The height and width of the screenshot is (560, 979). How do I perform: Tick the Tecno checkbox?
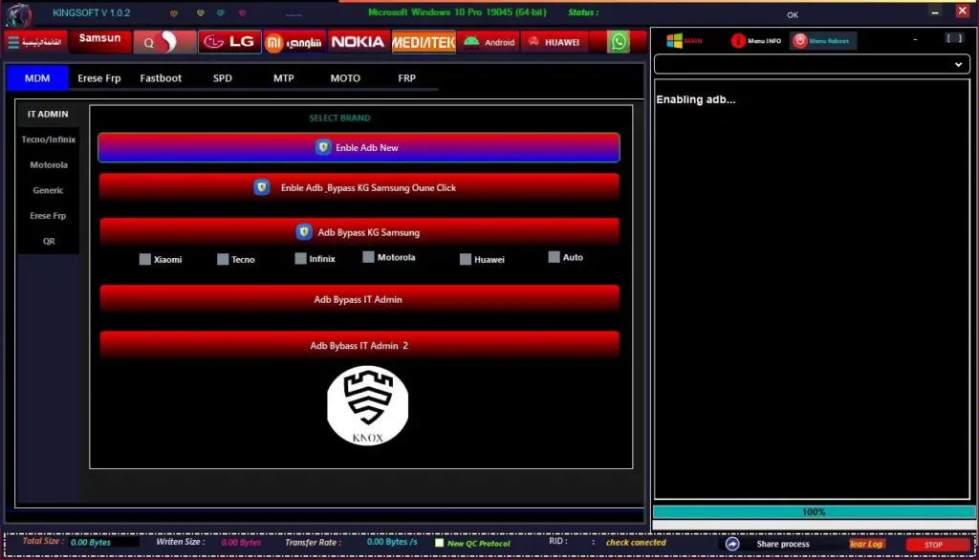pyautogui.click(x=222, y=259)
